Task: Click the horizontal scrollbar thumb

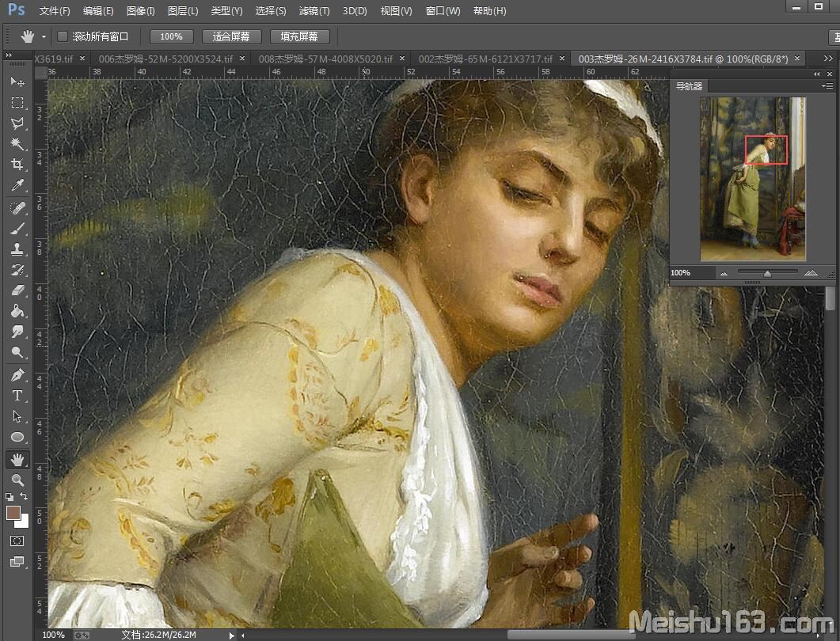Action: coord(570,635)
